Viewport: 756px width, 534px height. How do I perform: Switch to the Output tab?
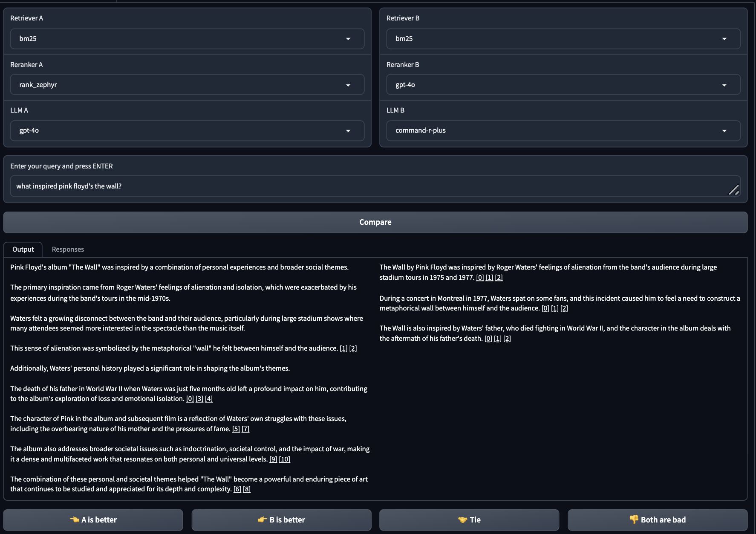pyautogui.click(x=23, y=250)
